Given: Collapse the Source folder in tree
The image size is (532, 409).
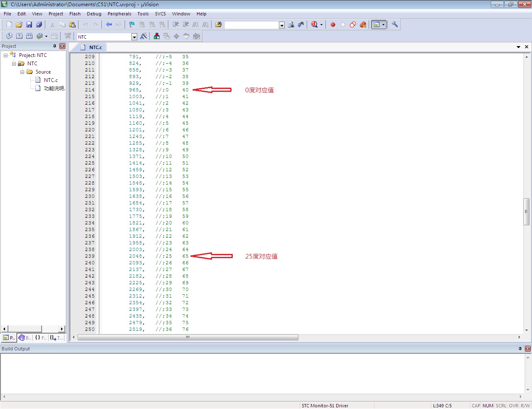Looking at the screenshot, I should [x=22, y=72].
